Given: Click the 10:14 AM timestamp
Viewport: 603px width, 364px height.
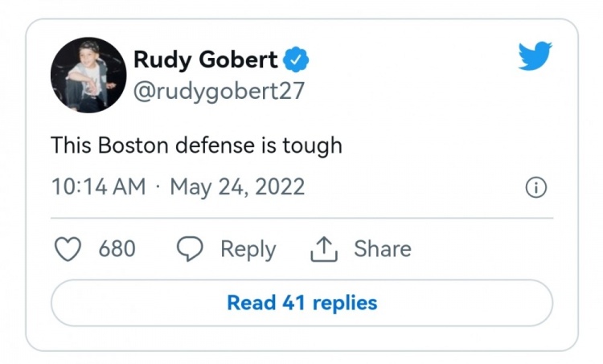Looking at the screenshot, I should tap(98, 187).
